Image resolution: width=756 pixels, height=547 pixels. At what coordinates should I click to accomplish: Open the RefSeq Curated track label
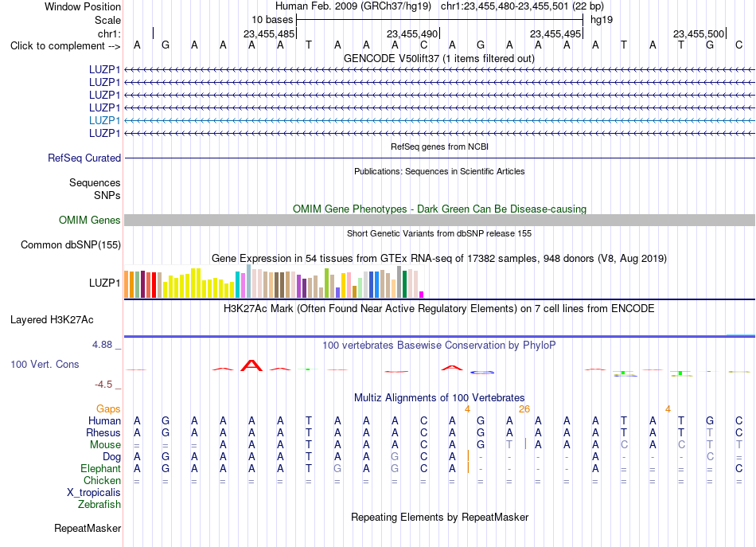[84, 158]
